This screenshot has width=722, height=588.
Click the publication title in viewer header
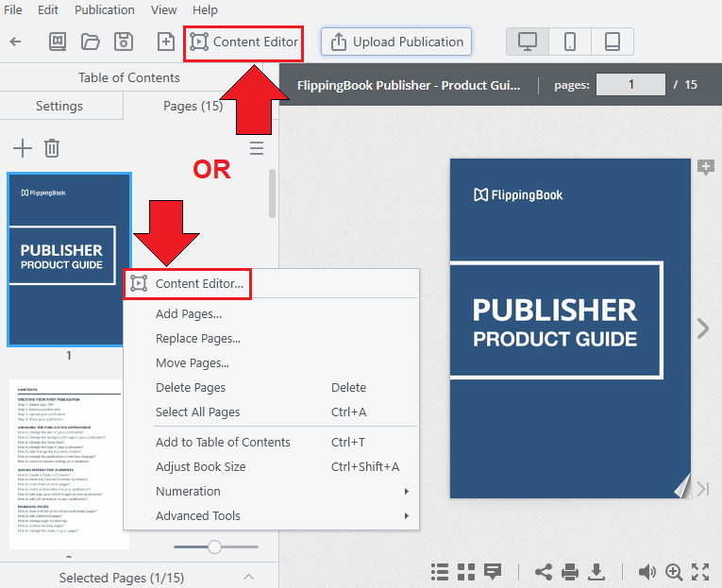click(409, 85)
